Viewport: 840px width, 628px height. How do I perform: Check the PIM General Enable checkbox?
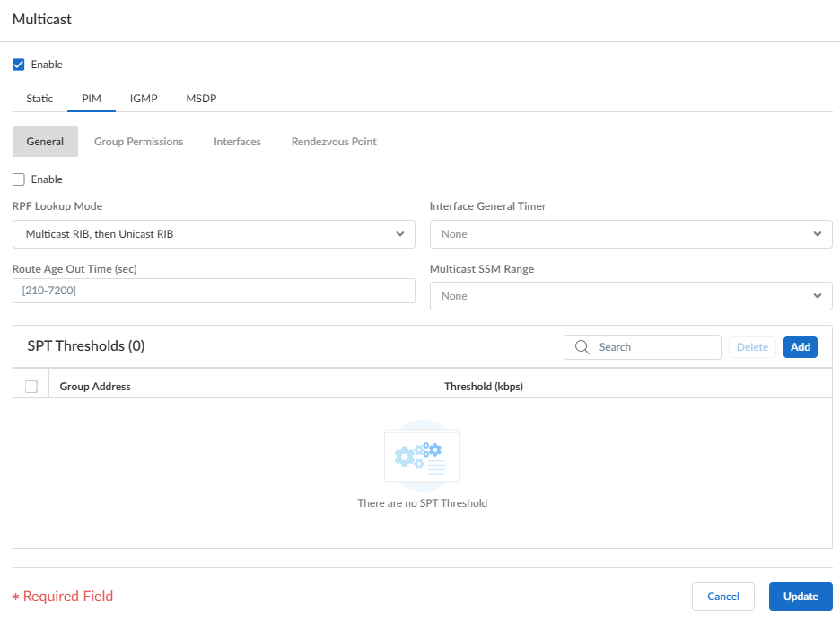pos(19,179)
